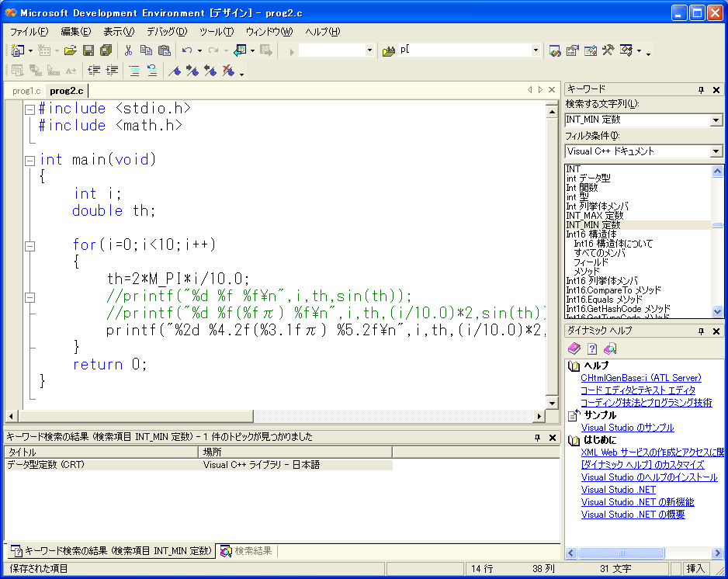Open the help Index question-page icon
The height and width of the screenshot is (579, 728).
pyautogui.click(x=592, y=348)
